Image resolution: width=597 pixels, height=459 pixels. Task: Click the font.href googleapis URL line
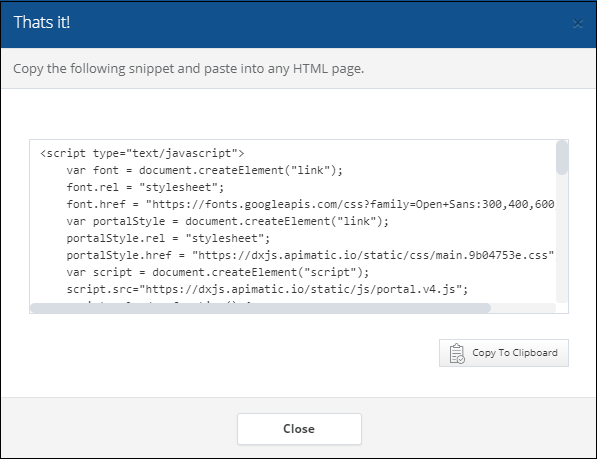click(x=310, y=204)
